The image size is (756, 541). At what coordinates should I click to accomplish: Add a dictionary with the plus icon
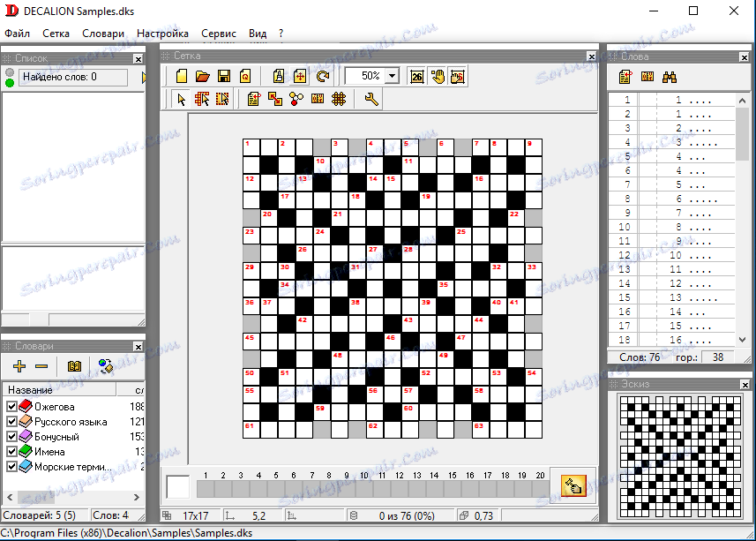coord(19,366)
